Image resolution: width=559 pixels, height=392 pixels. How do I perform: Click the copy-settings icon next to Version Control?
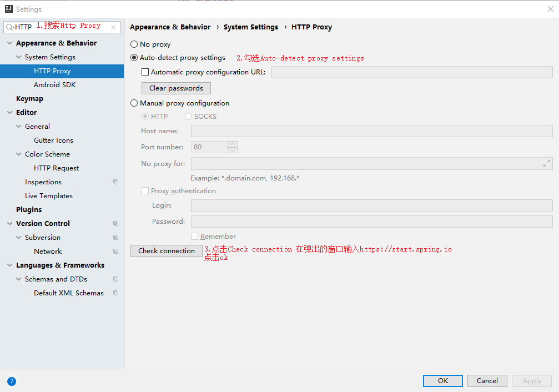(115, 223)
